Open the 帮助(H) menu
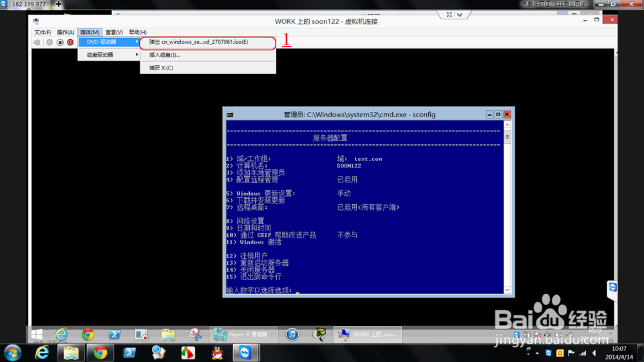The width and height of the screenshot is (644, 362). click(138, 32)
